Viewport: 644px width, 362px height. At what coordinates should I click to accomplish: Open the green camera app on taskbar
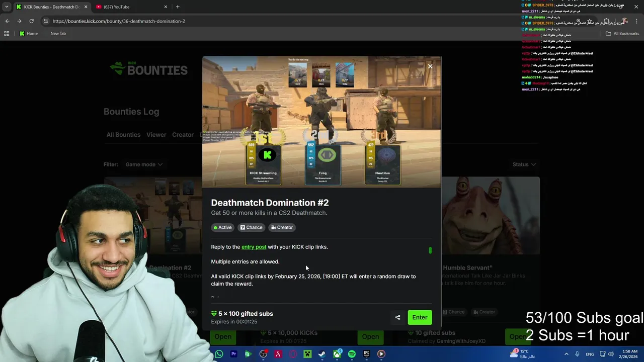tap(248, 354)
